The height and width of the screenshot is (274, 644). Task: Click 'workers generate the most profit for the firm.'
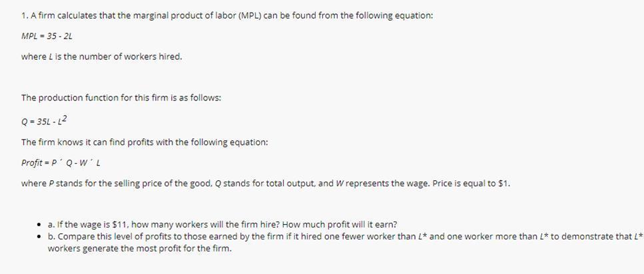[x=140, y=249]
